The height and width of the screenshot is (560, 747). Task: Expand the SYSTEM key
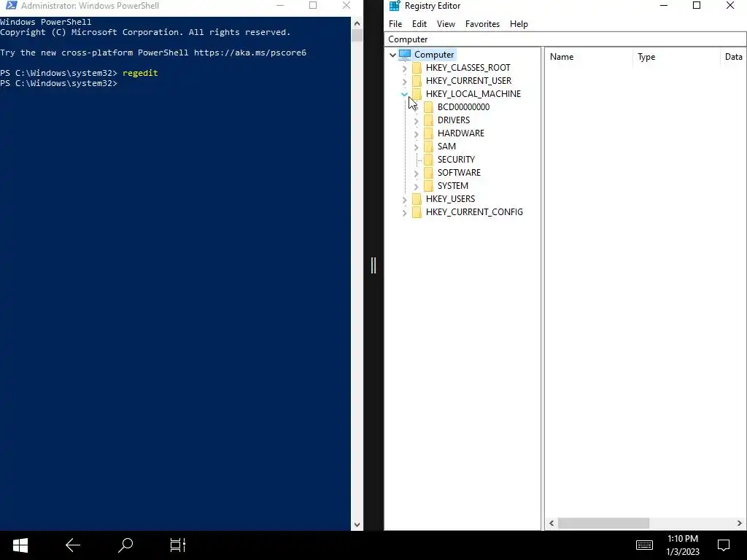tap(416, 186)
